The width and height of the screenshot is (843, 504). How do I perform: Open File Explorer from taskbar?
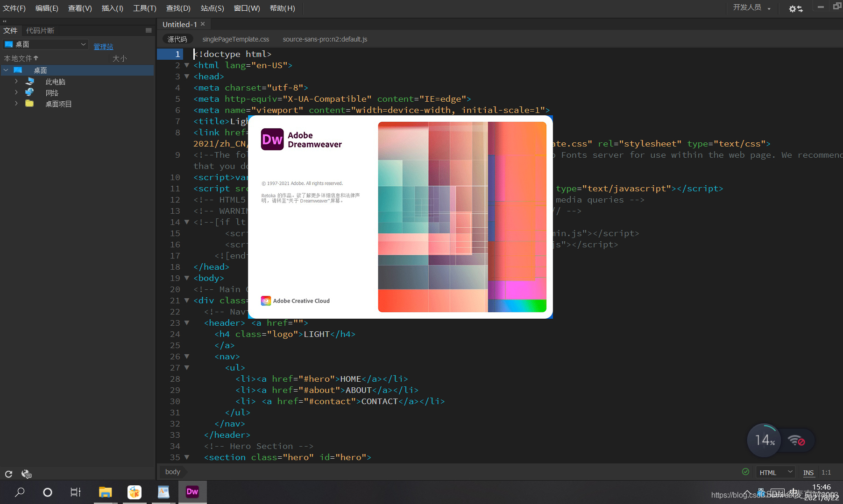point(106,492)
